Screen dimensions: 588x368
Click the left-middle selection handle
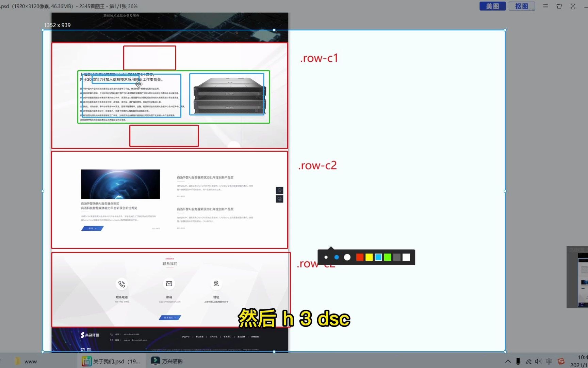point(43,191)
